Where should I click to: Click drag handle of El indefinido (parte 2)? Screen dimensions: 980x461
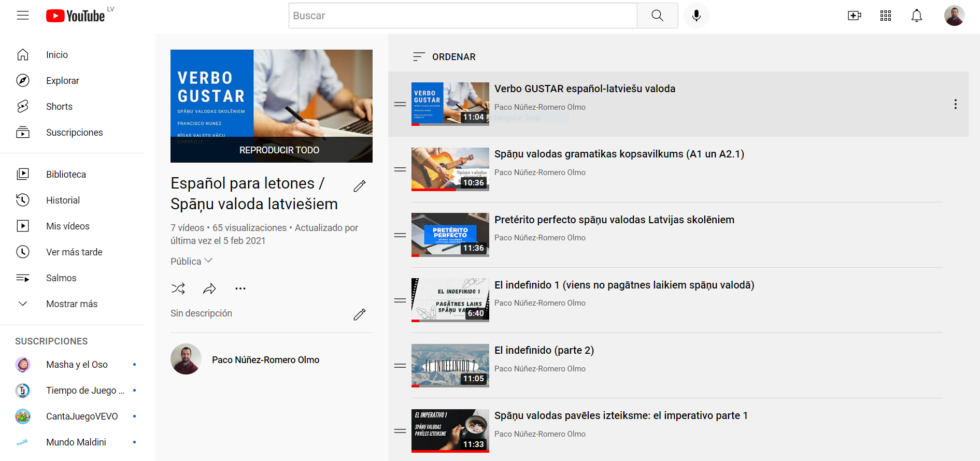pos(400,366)
